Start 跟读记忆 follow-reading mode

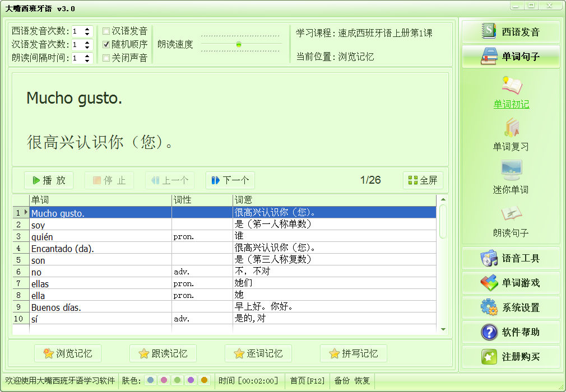(x=163, y=353)
